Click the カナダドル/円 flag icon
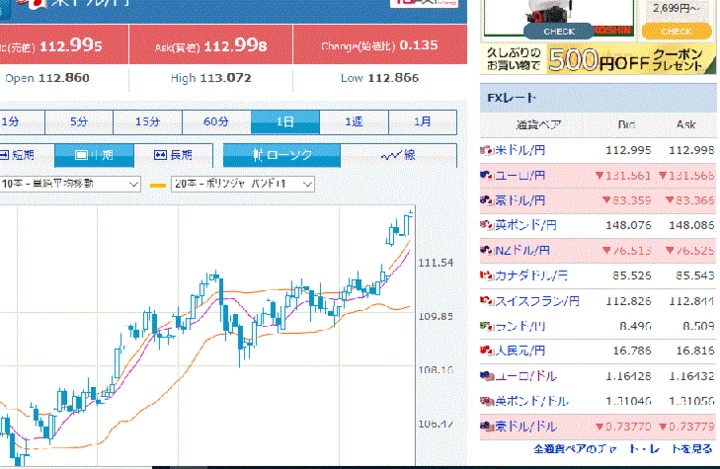The image size is (720, 469). click(x=487, y=275)
